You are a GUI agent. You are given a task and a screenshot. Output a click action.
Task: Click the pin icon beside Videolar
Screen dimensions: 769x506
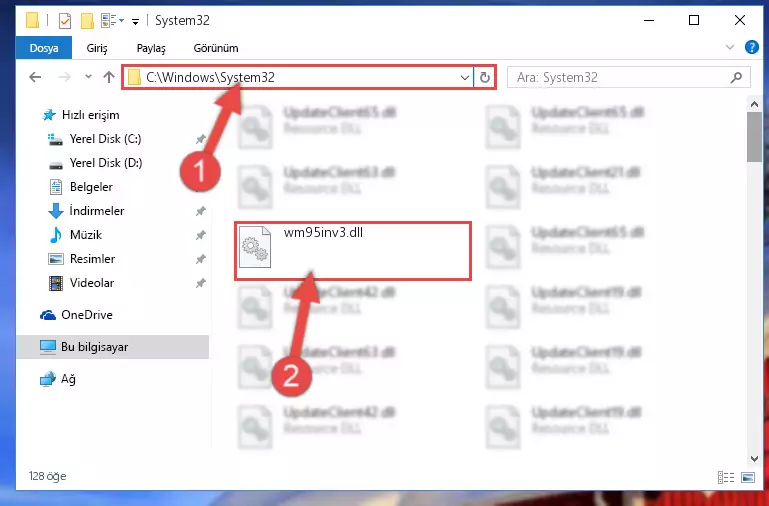(201, 283)
